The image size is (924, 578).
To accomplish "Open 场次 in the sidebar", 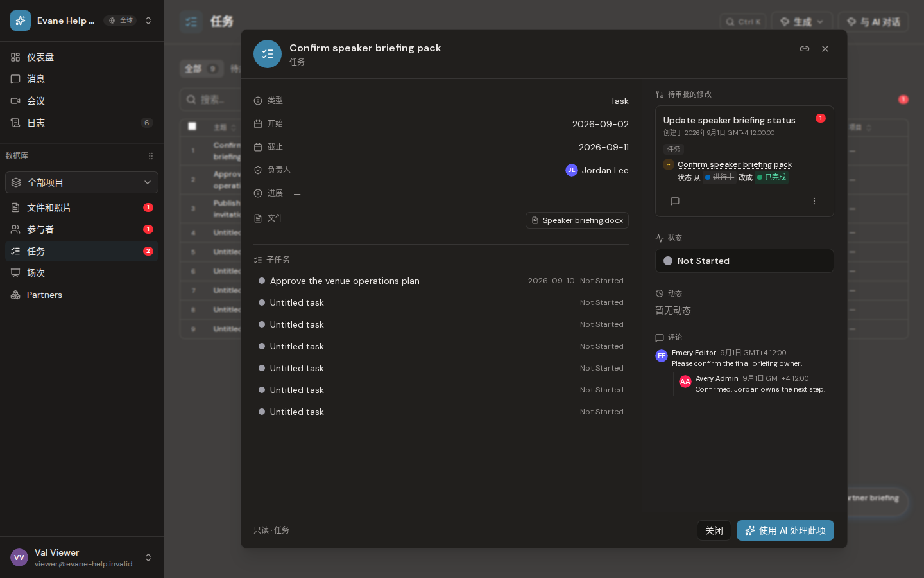I will click(81, 273).
